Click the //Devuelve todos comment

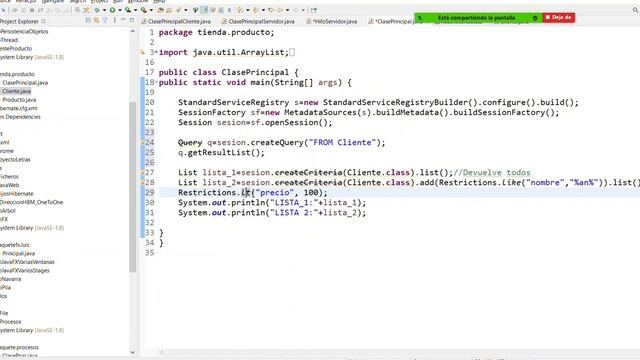(492, 173)
